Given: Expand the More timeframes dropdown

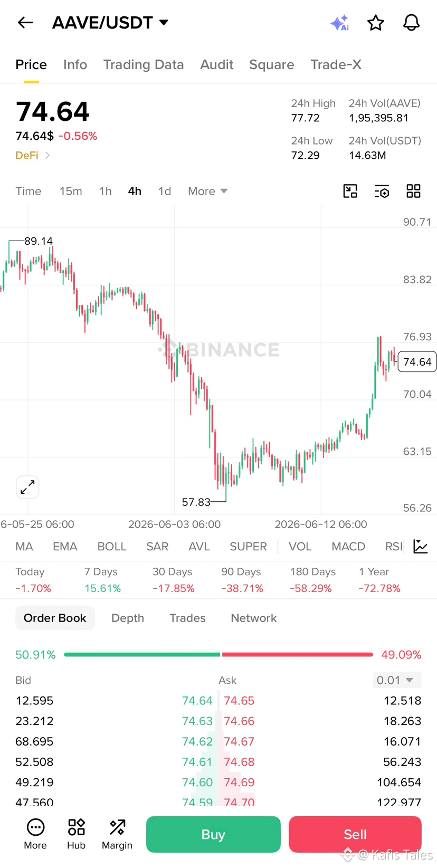Looking at the screenshot, I should coord(208,191).
